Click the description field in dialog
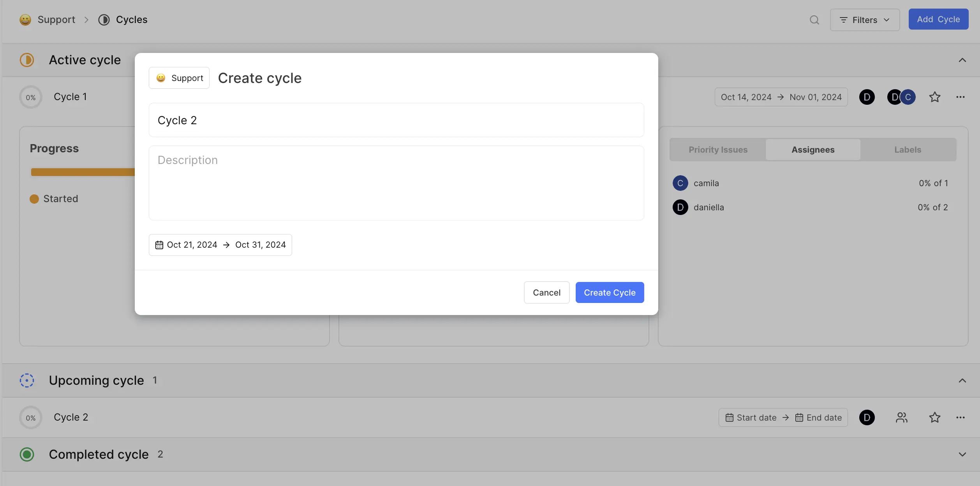Viewport: 980px width, 486px height. click(x=396, y=182)
